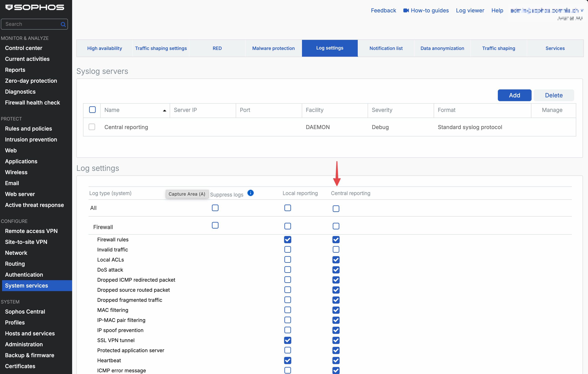Click the search magnifier icon
The width and height of the screenshot is (588, 374).
pyautogui.click(x=63, y=24)
